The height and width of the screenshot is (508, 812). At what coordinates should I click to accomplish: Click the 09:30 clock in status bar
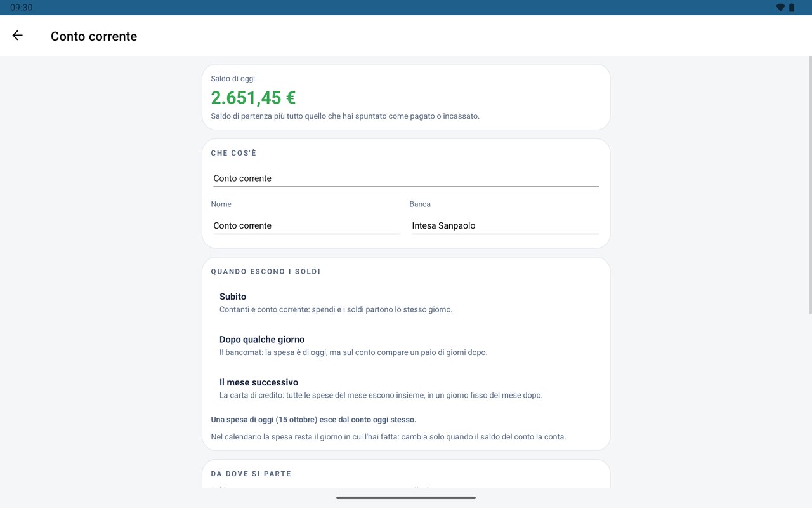coord(22,8)
